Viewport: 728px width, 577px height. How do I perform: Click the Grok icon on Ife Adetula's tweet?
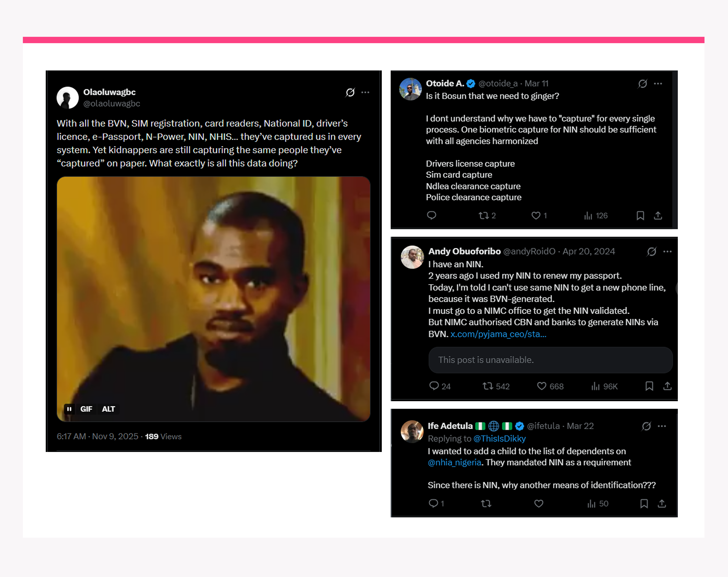click(x=646, y=426)
